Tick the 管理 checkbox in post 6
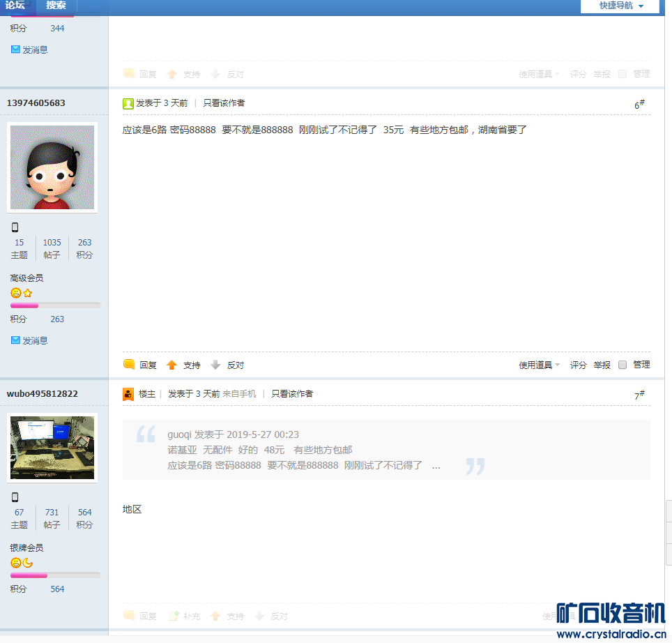Screen dimensions: 672x643 tap(623, 365)
